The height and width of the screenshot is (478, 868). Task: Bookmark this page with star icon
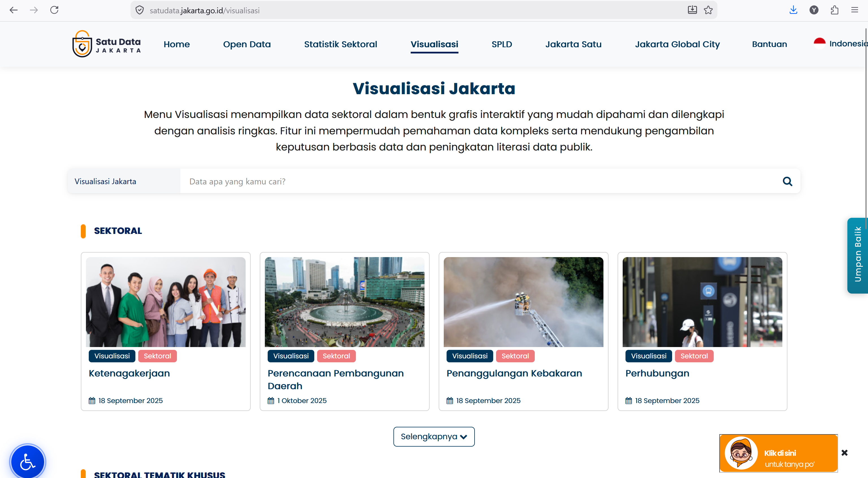click(x=708, y=10)
